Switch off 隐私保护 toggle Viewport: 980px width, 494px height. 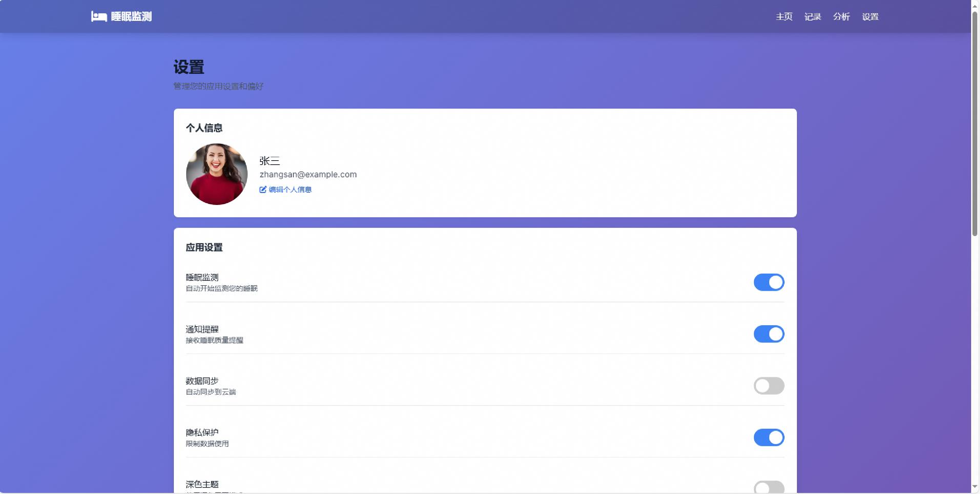pyautogui.click(x=769, y=437)
